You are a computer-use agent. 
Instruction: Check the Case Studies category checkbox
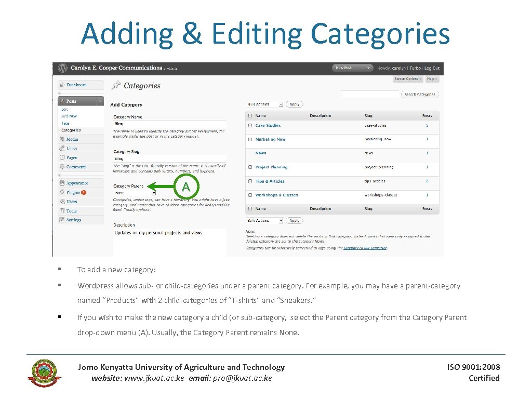pos(250,125)
